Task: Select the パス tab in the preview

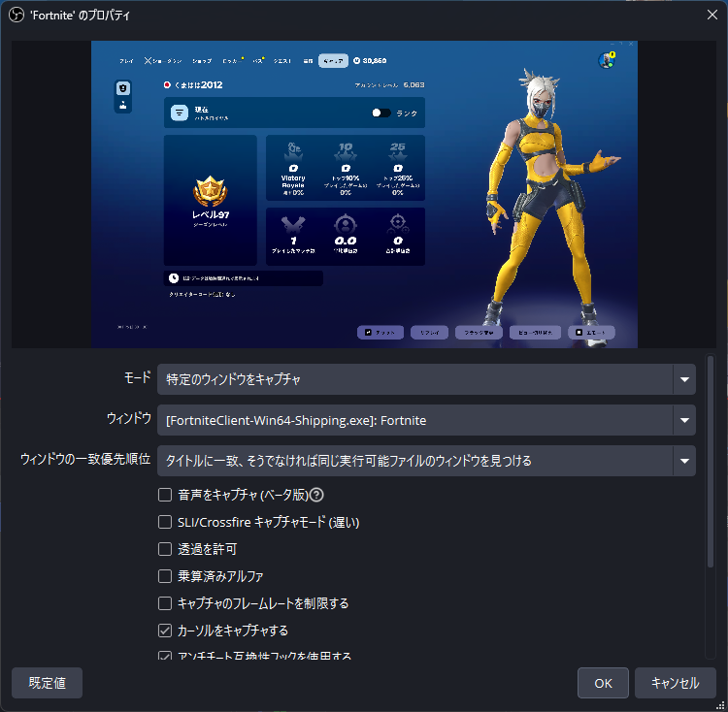Action: 257,61
